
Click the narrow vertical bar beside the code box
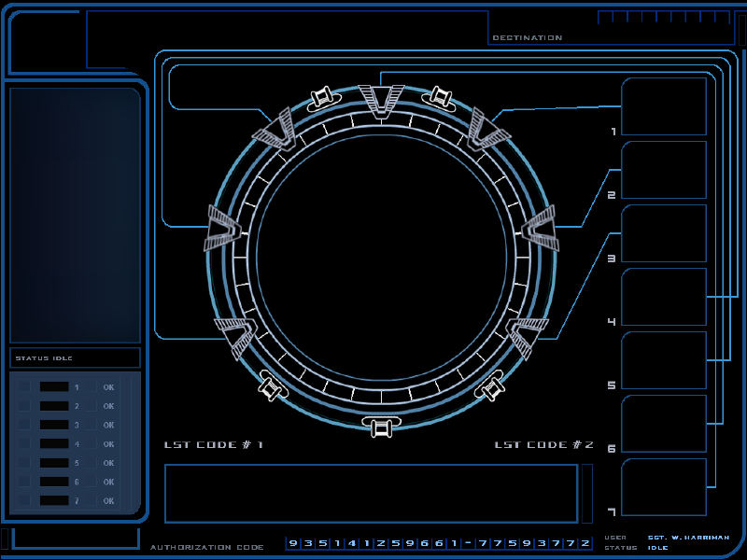(587, 494)
